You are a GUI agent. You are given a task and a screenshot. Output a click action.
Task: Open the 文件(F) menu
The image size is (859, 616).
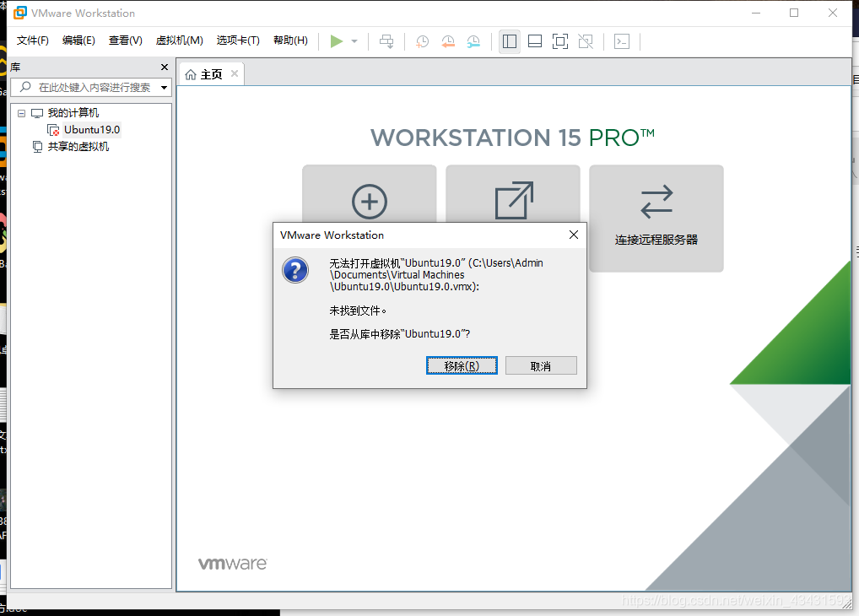(x=32, y=41)
